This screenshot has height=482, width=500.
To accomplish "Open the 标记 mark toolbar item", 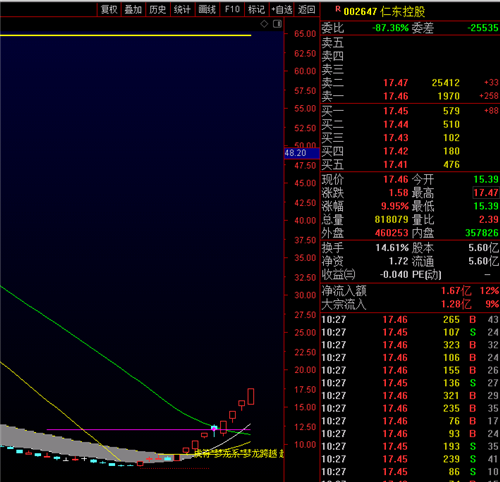I will click(256, 10).
